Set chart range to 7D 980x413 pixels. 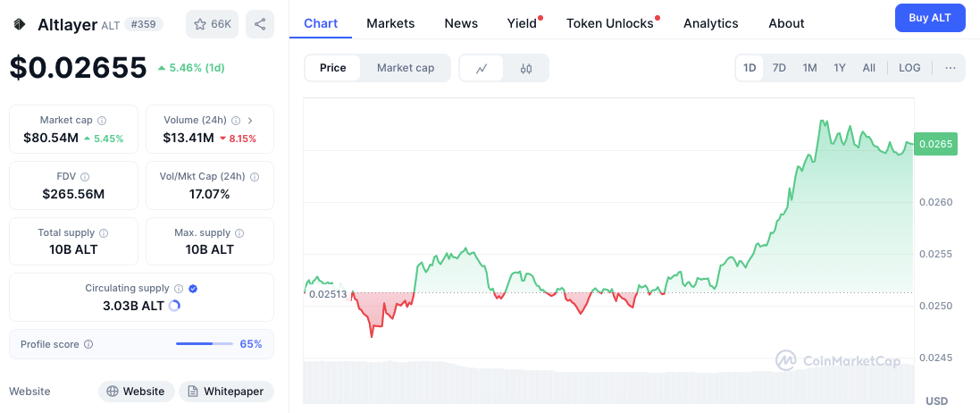coord(779,68)
